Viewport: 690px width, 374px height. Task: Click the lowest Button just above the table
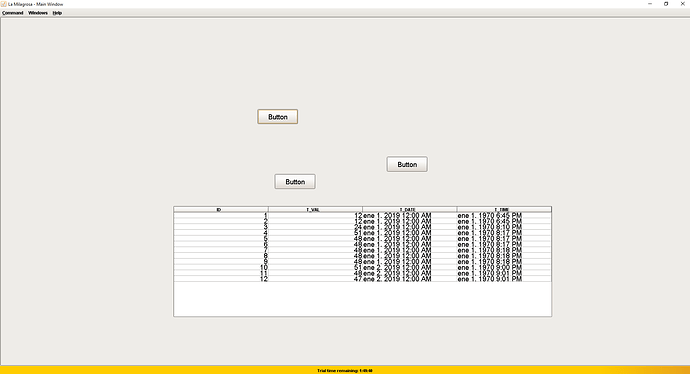[295, 181]
